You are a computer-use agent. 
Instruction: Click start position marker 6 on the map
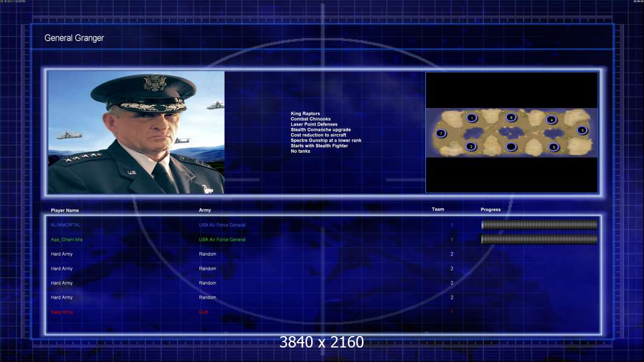[x=511, y=117]
